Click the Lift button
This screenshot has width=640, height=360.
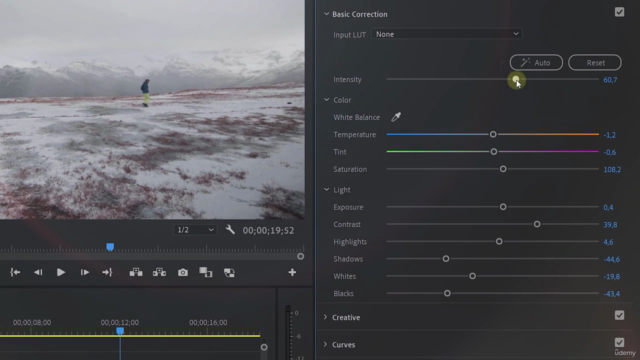136,272
